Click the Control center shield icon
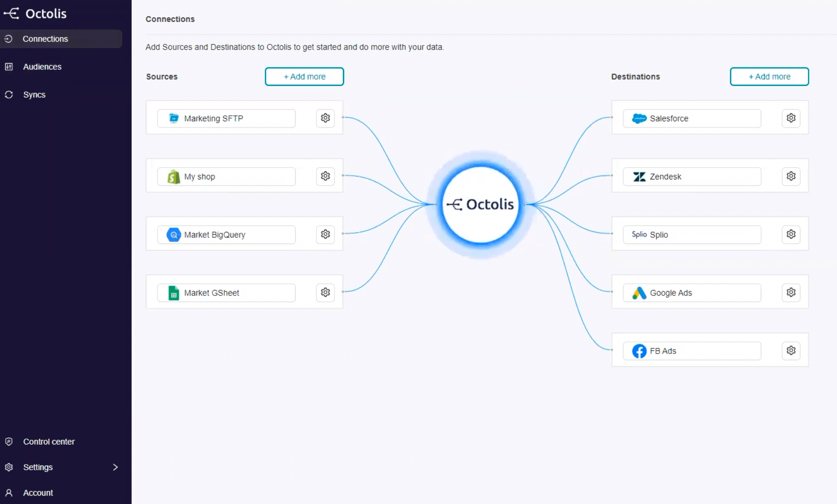This screenshot has height=504, width=837. [8, 441]
